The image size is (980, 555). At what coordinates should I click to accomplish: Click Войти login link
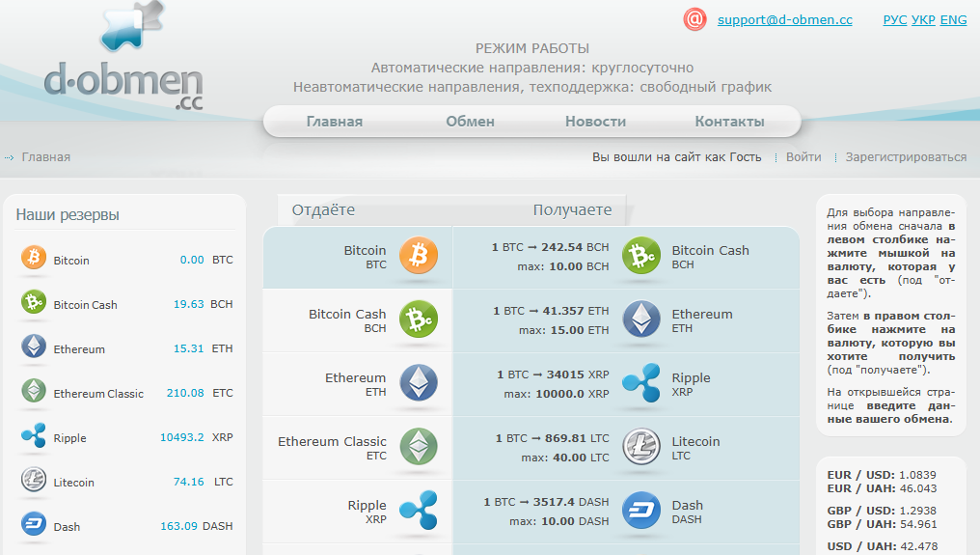803,157
